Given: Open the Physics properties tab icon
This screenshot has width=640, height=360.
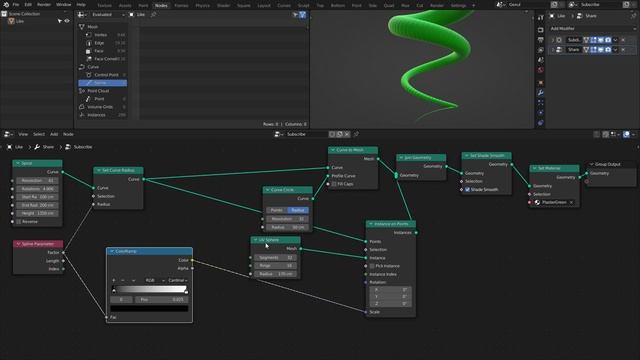Looking at the screenshot, I should (540, 113).
